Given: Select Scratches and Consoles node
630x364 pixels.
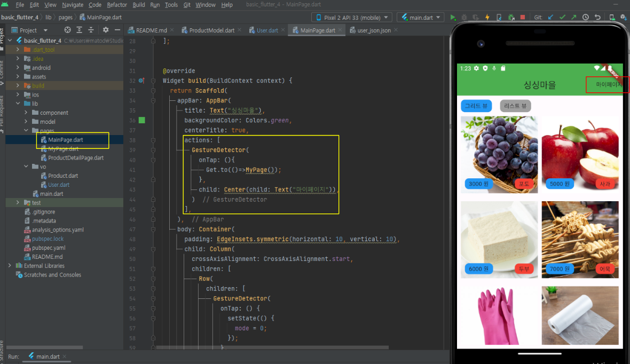Looking at the screenshot, I should point(52,274).
